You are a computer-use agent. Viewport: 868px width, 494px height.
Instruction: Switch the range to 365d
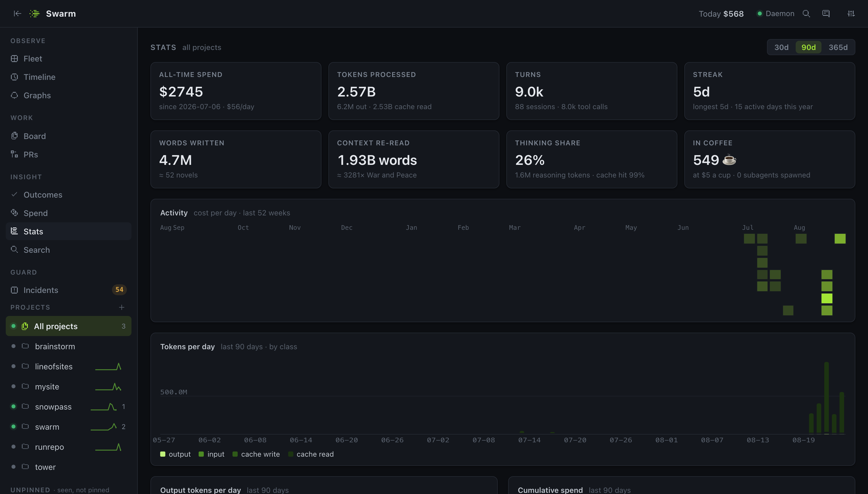tap(838, 47)
